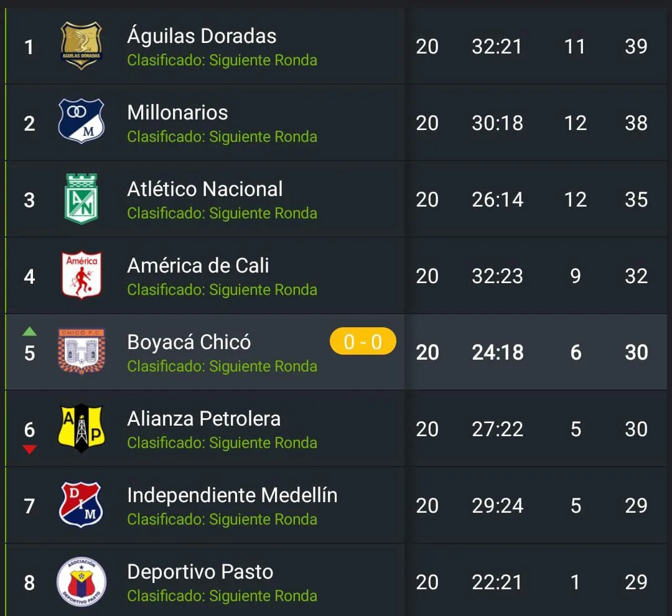Open the live 0 - 0 score badge
This screenshot has height=616, width=672.
click(363, 341)
